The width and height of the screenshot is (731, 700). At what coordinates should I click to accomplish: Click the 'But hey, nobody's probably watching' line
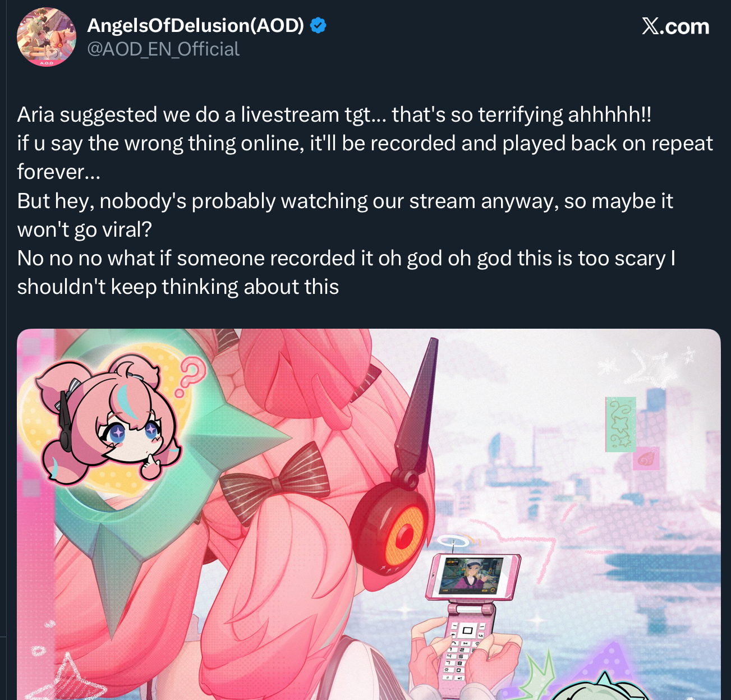(345, 215)
